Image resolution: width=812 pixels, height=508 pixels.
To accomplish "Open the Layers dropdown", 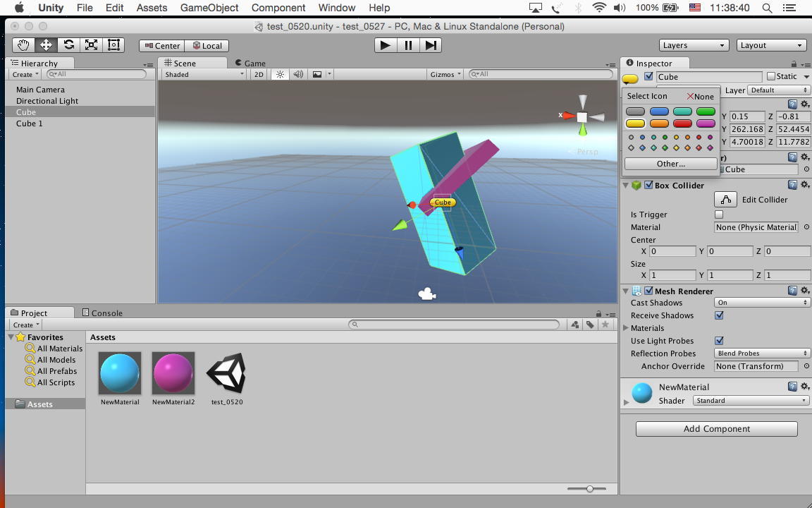I will [x=694, y=45].
